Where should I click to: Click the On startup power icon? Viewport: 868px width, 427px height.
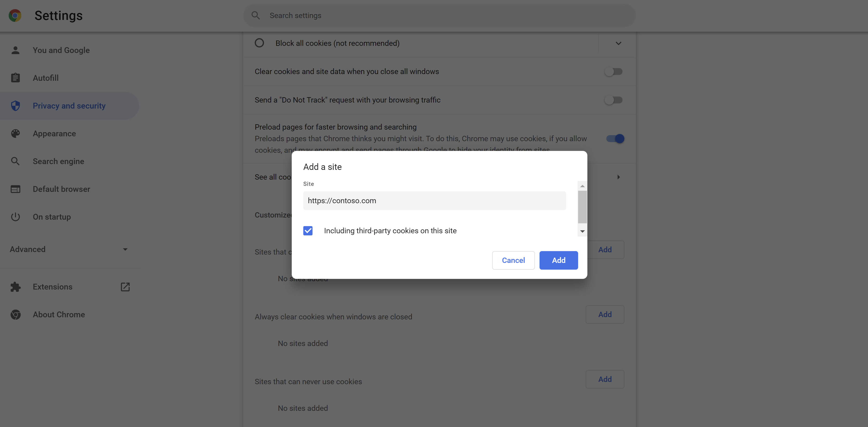click(15, 217)
